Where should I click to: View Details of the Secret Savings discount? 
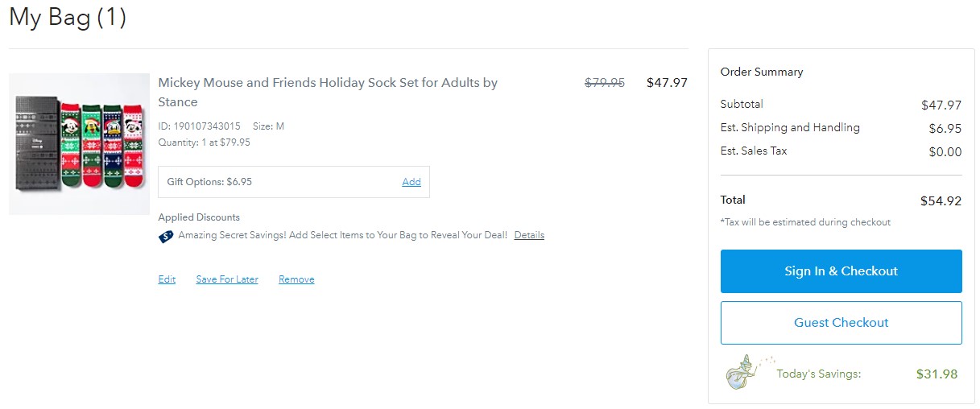(x=529, y=235)
